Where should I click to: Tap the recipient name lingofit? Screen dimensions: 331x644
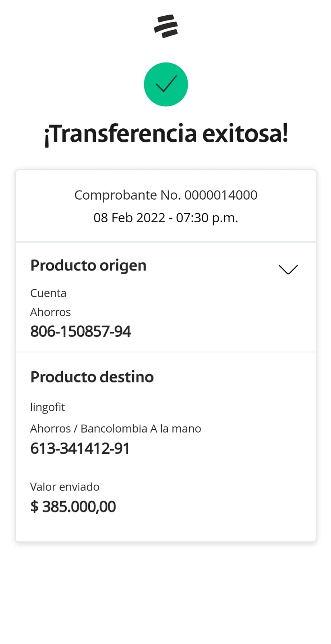pyautogui.click(x=48, y=407)
